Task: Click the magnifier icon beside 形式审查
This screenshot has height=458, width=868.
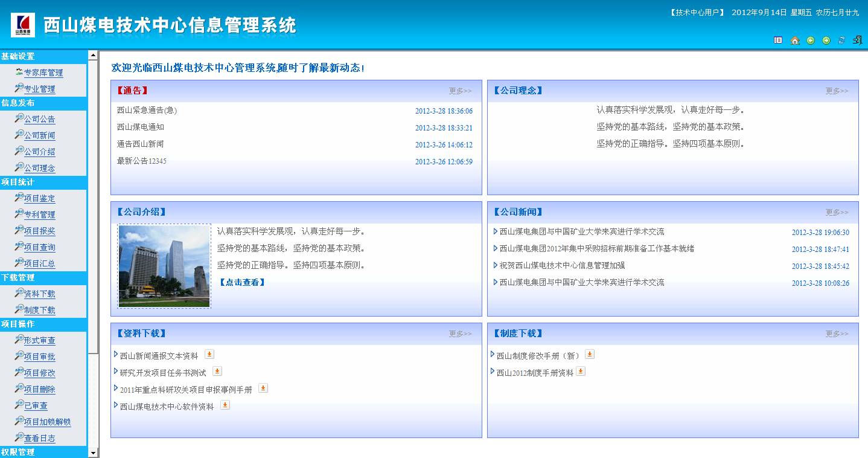Action: [19, 340]
